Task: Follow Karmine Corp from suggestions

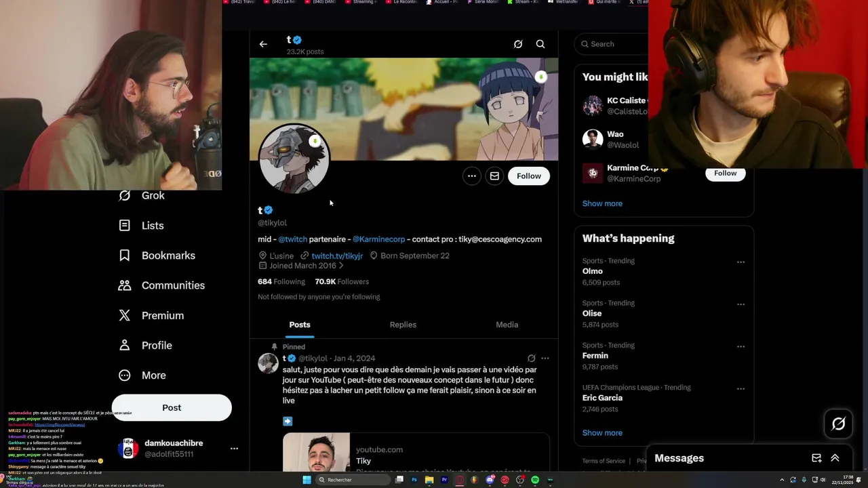Action: [725, 174]
